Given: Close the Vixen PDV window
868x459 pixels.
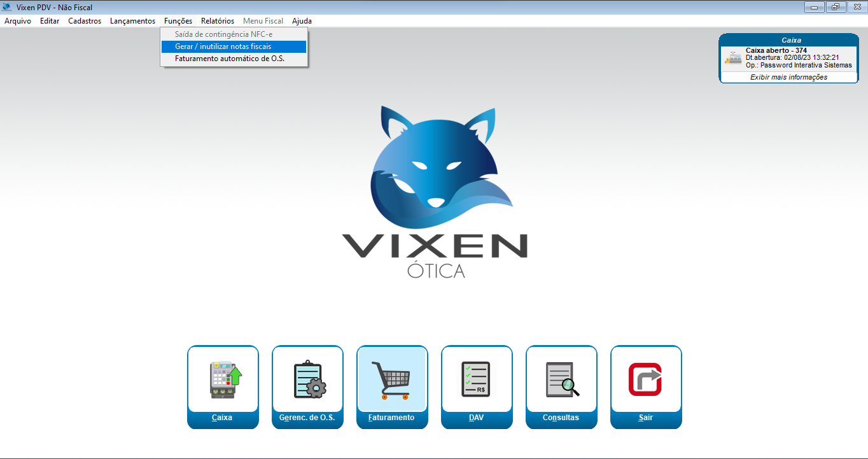Looking at the screenshot, I should coord(856,8).
